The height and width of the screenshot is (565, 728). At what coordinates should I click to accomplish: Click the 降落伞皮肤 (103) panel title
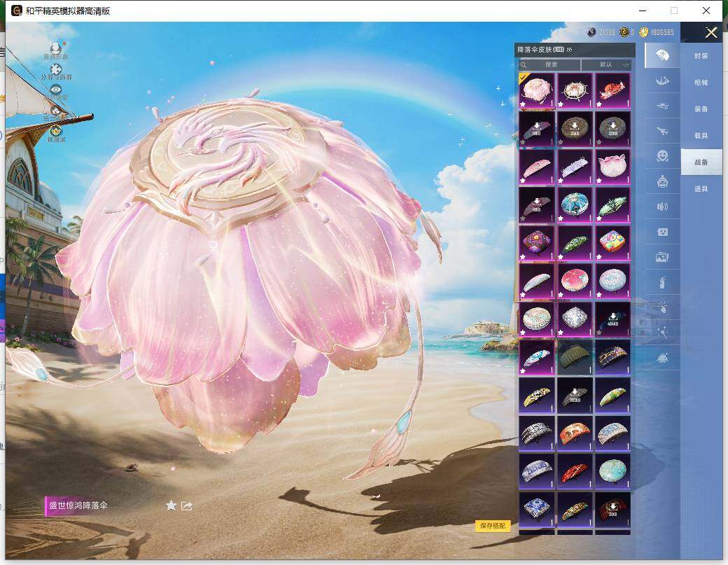[541, 49]
